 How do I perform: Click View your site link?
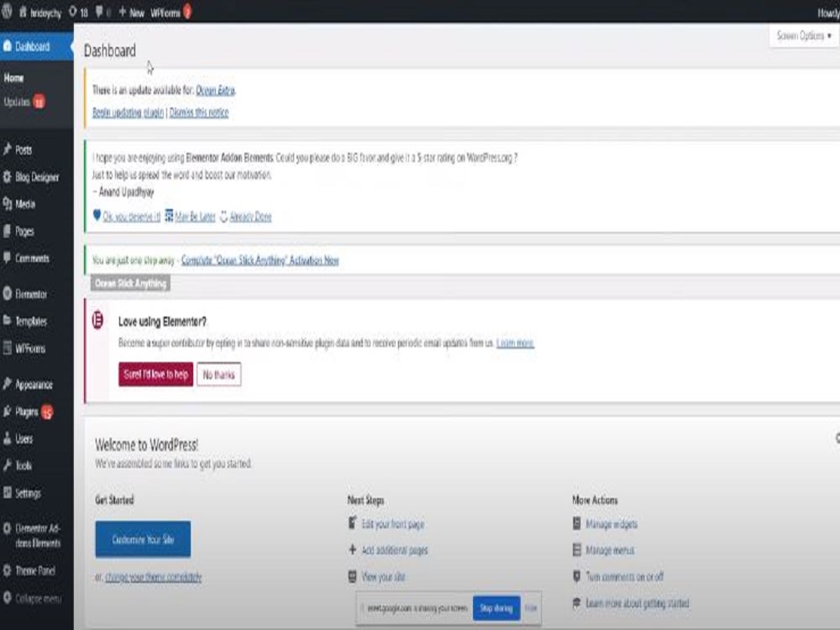tap(383, 577)
